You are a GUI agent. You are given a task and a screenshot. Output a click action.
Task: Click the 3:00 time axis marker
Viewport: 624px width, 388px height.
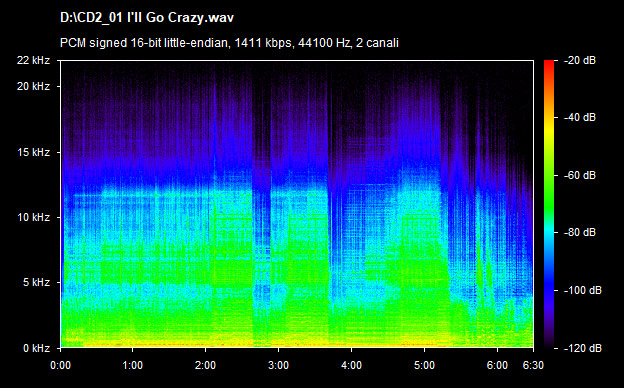[278, 365]
